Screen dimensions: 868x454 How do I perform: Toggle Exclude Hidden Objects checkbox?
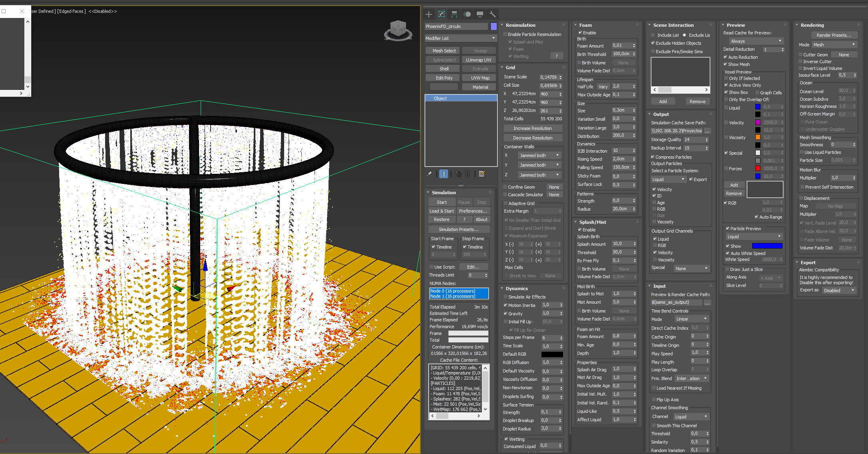pyautogui.click(x=653, y=43)
